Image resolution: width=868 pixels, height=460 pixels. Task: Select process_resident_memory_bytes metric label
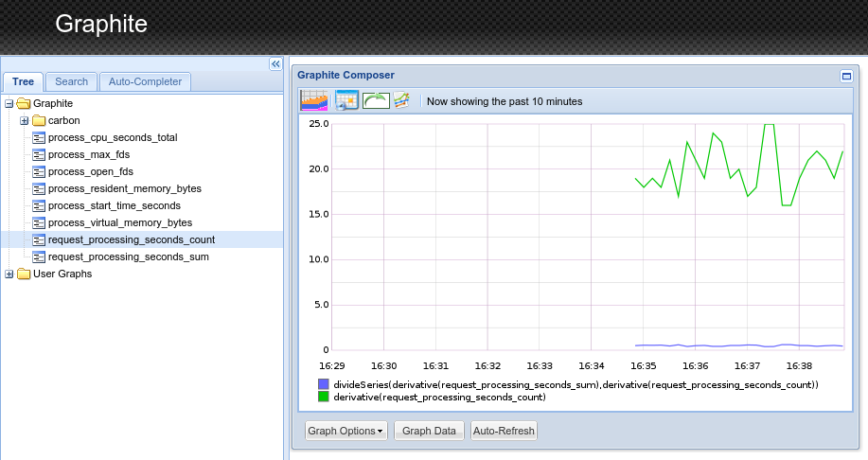pyautogui.click(x=125, y=189)
